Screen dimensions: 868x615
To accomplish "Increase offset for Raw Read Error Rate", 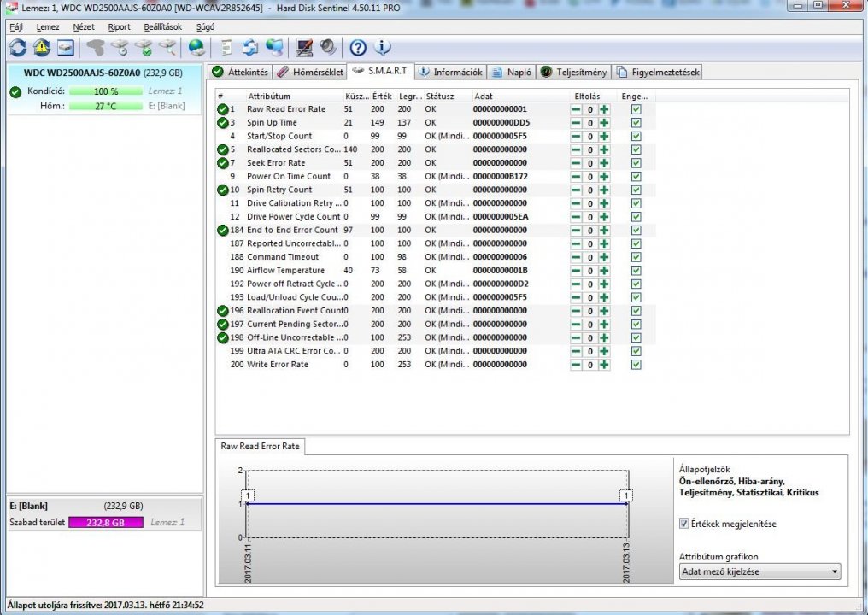I will tap(604, 109).
